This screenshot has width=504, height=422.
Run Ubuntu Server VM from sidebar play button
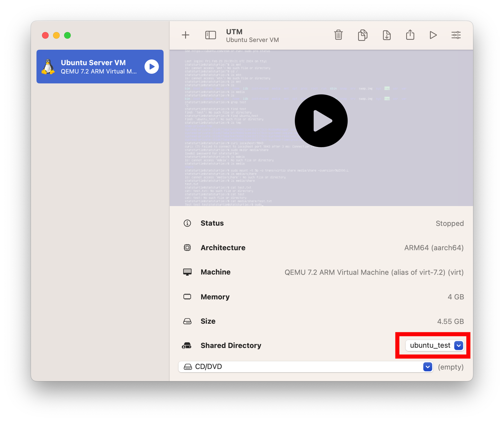point(152,67)
